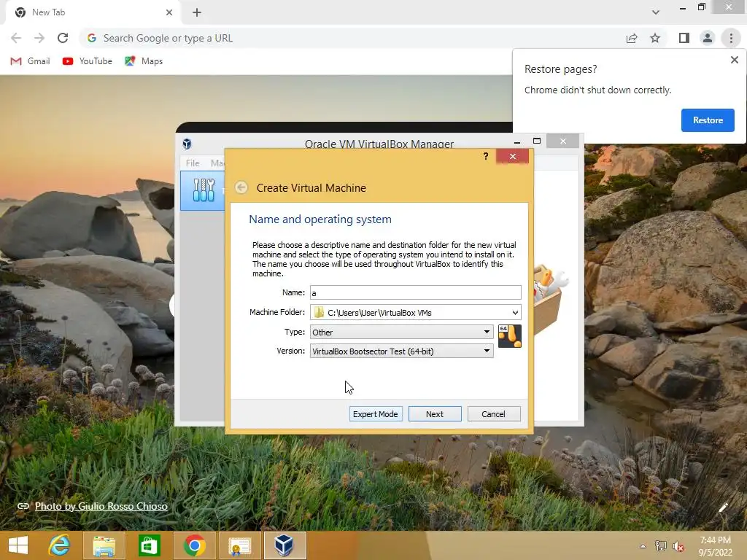Open Photo by Giulio Rosso Chioso link

[101, 506]
